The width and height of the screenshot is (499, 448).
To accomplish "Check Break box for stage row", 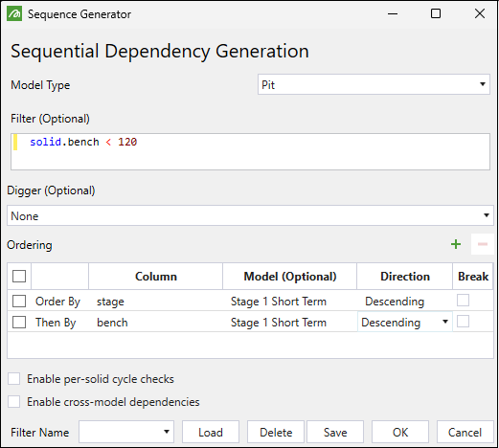I will point(463,301).
